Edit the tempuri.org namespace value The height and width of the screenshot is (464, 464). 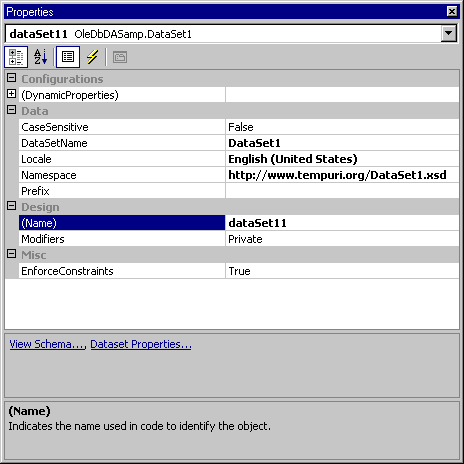click(342, 175)
